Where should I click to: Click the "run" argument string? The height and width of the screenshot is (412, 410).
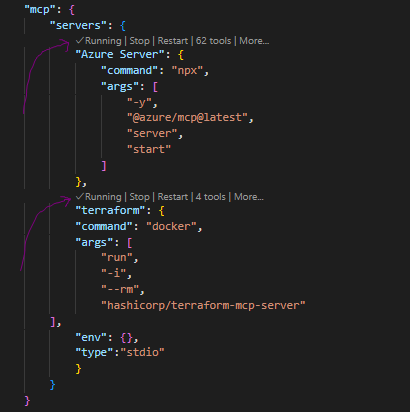(117, 258)
